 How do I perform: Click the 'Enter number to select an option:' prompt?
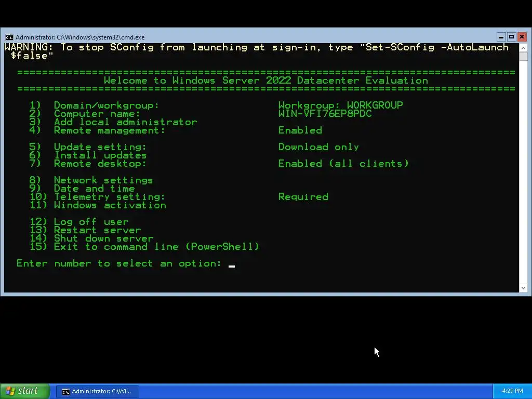click(119, 263)
